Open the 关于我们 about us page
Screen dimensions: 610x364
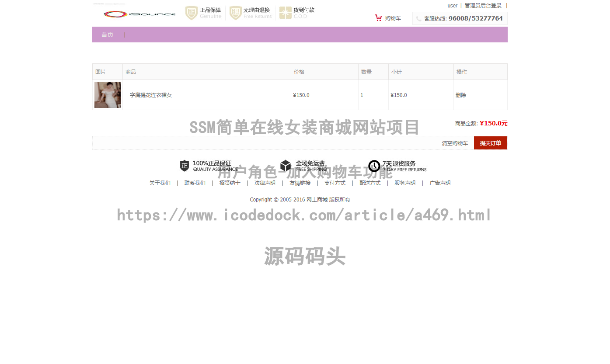point(160,183)
